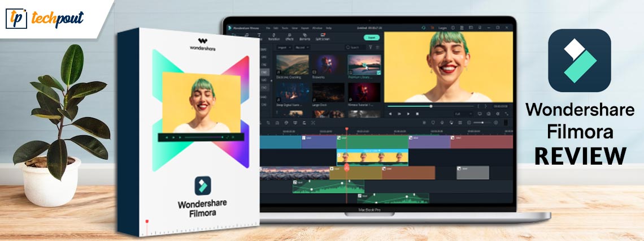644x241 pixels.
Task: Click the previous frame playback button
Action: tap(390, 114)
